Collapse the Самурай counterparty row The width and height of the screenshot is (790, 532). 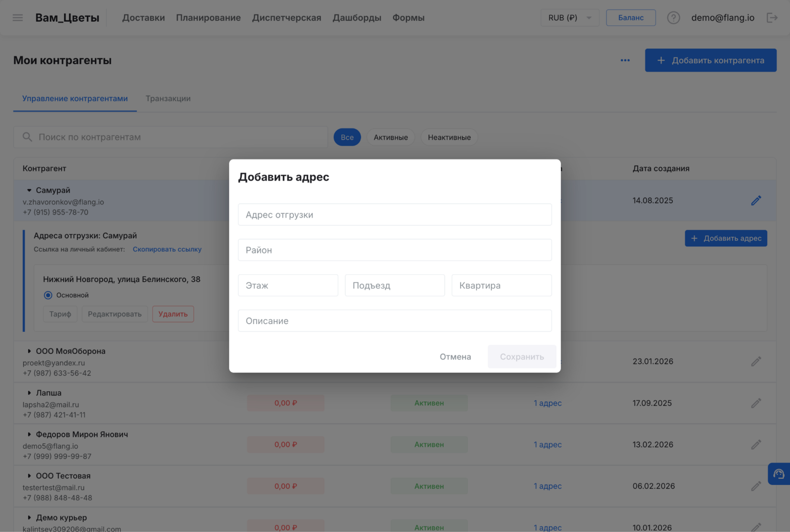pos(29,190)
